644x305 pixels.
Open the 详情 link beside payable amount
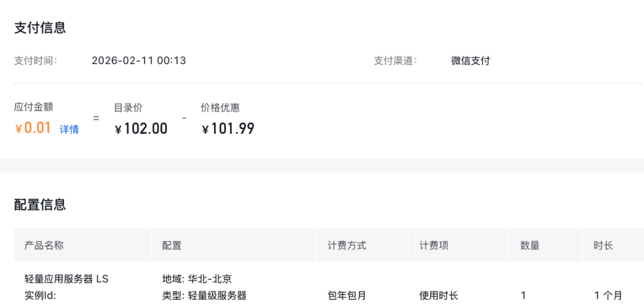coord(69,129)
